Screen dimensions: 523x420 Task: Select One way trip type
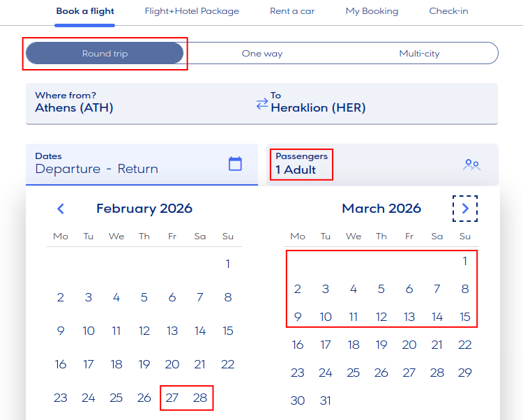click(261, 54)
